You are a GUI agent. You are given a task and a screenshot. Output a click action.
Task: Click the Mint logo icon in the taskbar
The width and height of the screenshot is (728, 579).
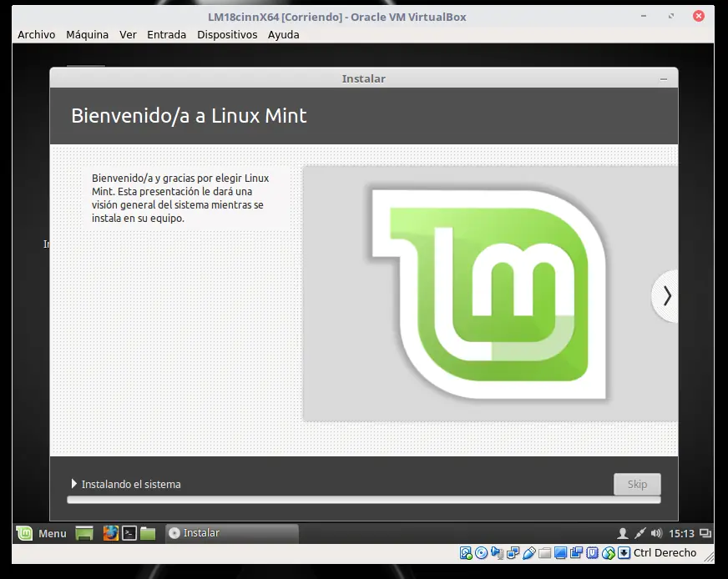click(x=24, y=534)
